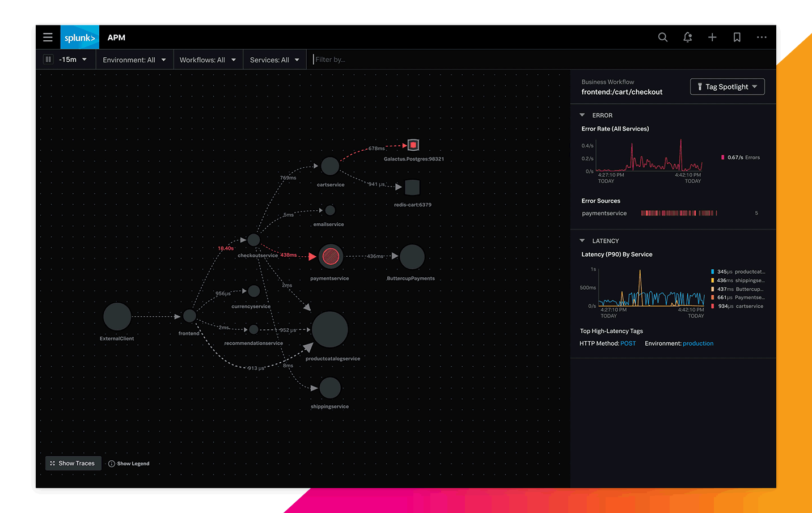Click the 769ms edge label
Viewport: 812px width, 513px height.
point(288,178)
